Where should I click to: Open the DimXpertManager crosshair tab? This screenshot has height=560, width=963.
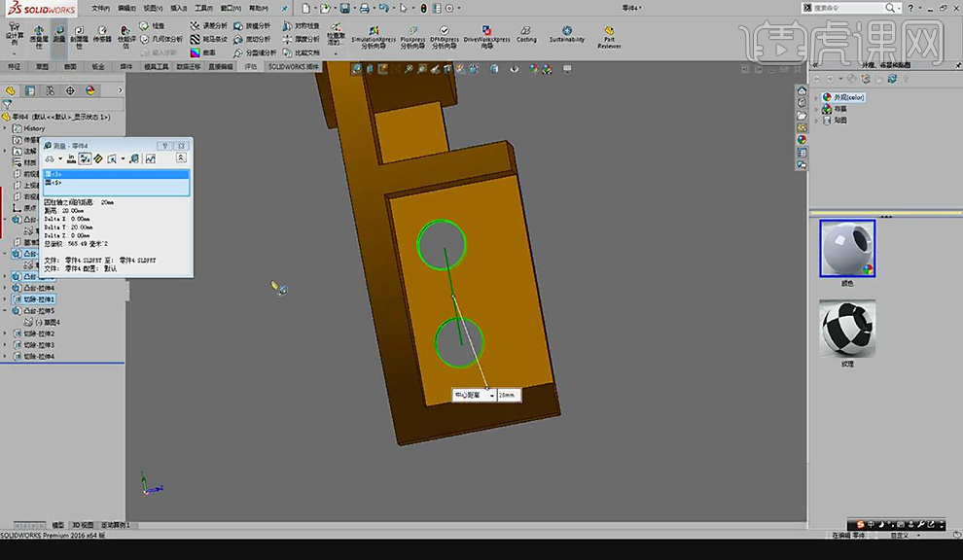point(70,90)
